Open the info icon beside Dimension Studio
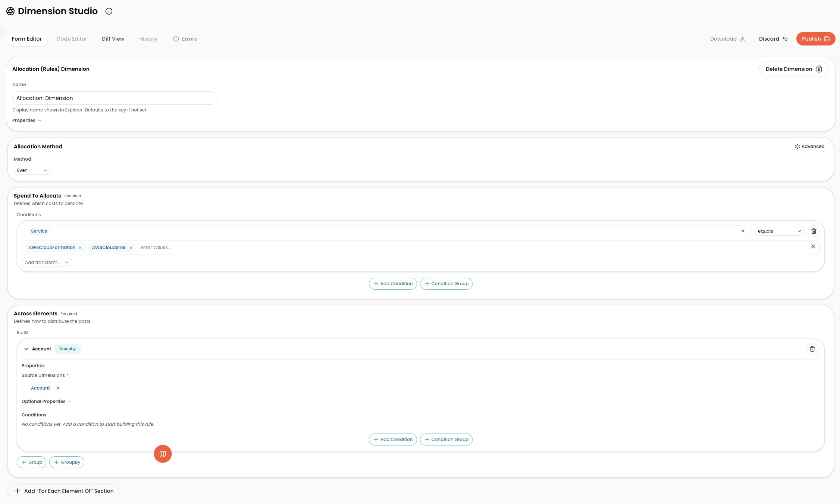 (x=109, y=11)
